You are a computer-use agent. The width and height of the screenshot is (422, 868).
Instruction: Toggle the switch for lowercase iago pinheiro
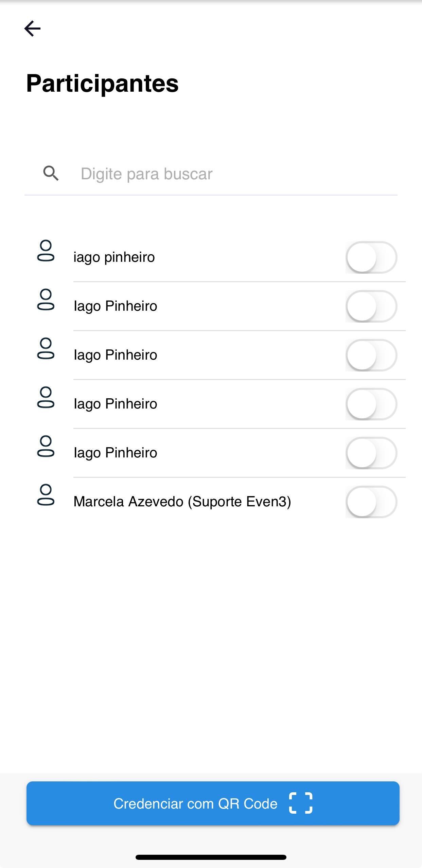point(371,257)
